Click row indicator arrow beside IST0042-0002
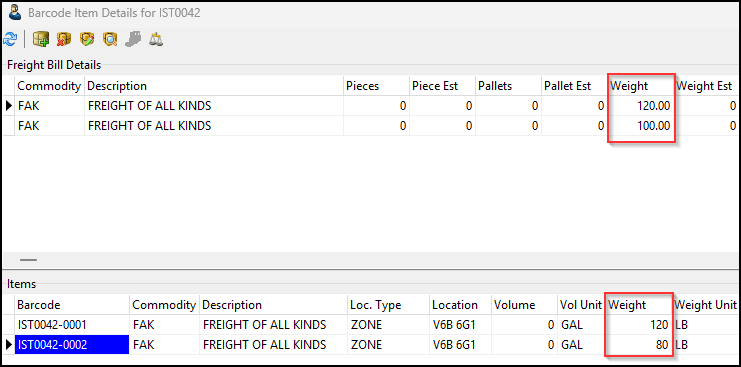The image size is (741, 367). (9, 344)
